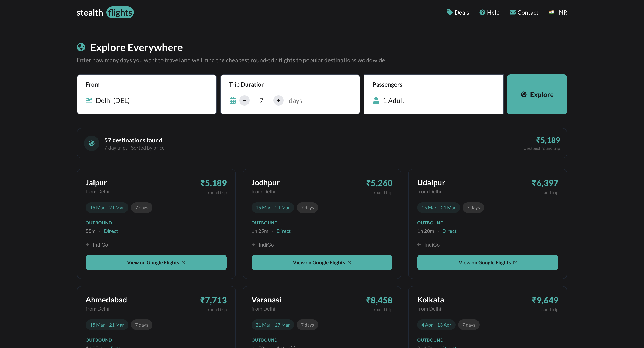Click the globe icon next to destinations found
Image resolution: width=644 pixels, height=348 pixels.
point(92,143)
